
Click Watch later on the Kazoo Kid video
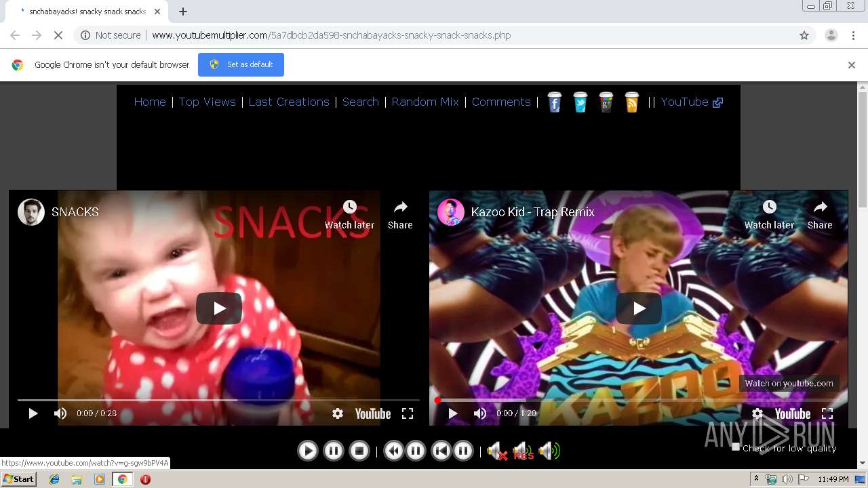point(769,215)
